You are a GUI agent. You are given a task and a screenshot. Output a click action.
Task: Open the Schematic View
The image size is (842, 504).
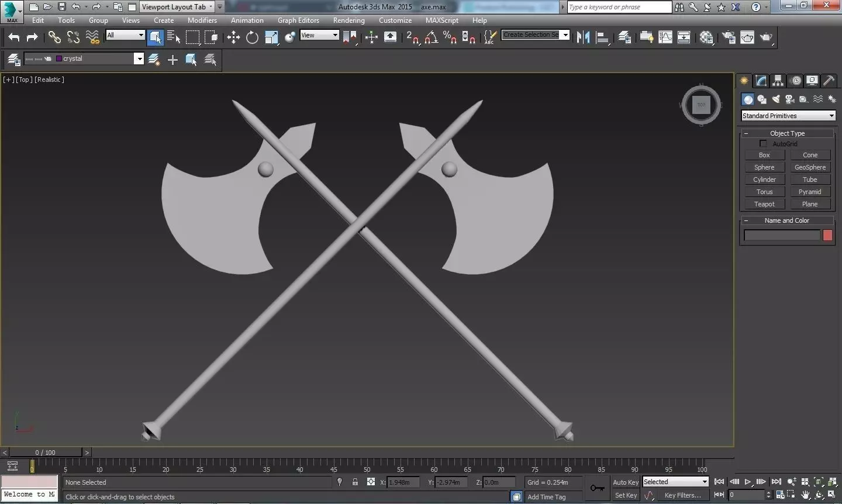tap(684, 37)
